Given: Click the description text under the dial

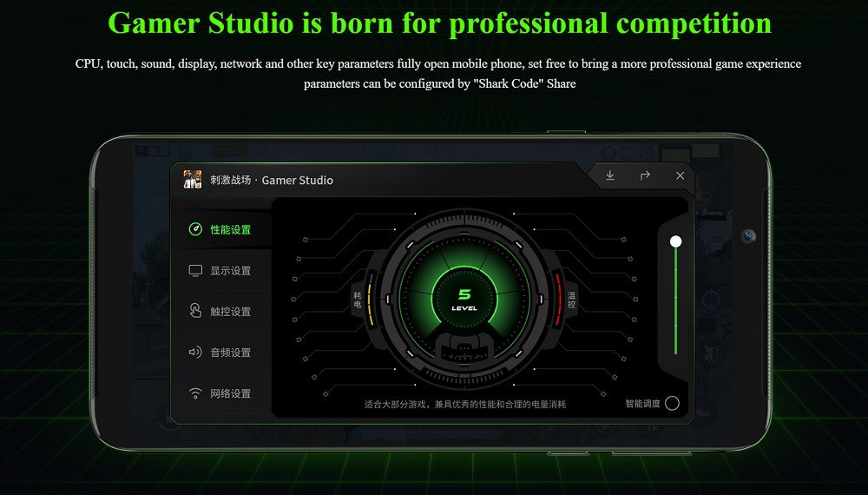Looking at the screenshot, I should (x=465, y=404).
